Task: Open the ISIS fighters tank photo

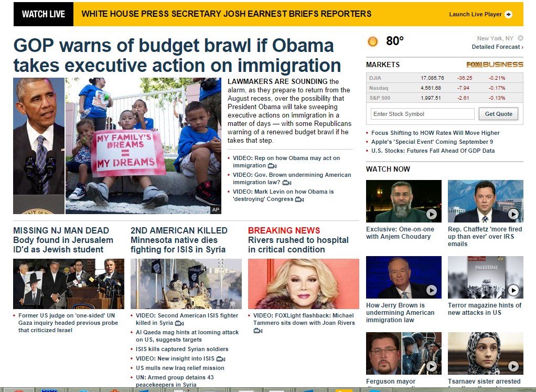Action: (186, 284)
